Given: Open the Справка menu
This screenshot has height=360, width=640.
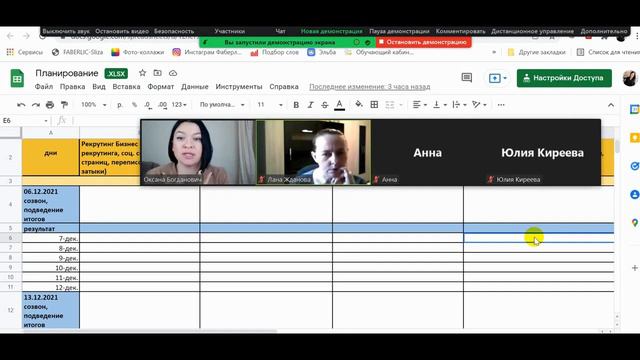Looking at the screenshot, I should [284, 87].
